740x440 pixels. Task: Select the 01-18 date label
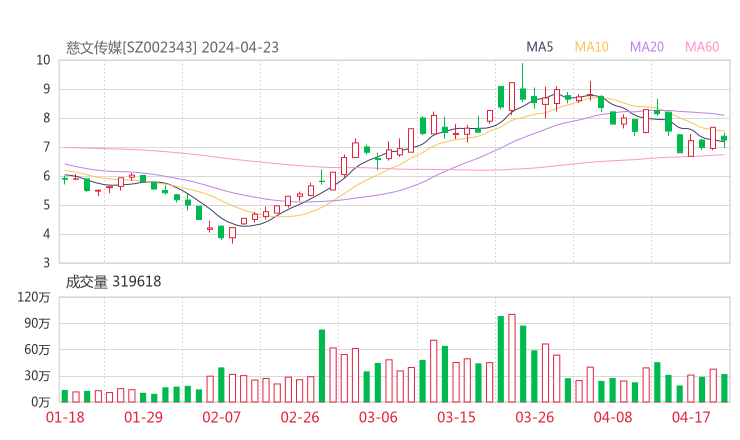65,417
